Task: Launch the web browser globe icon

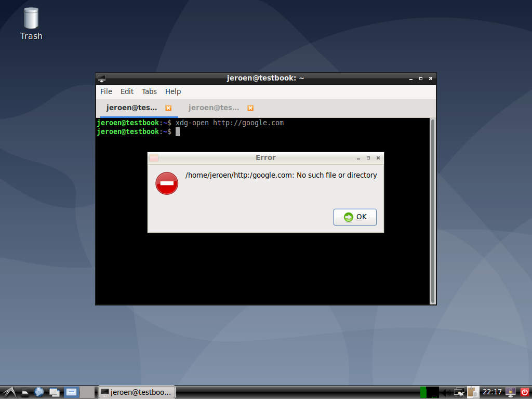Action: point(39,393)
